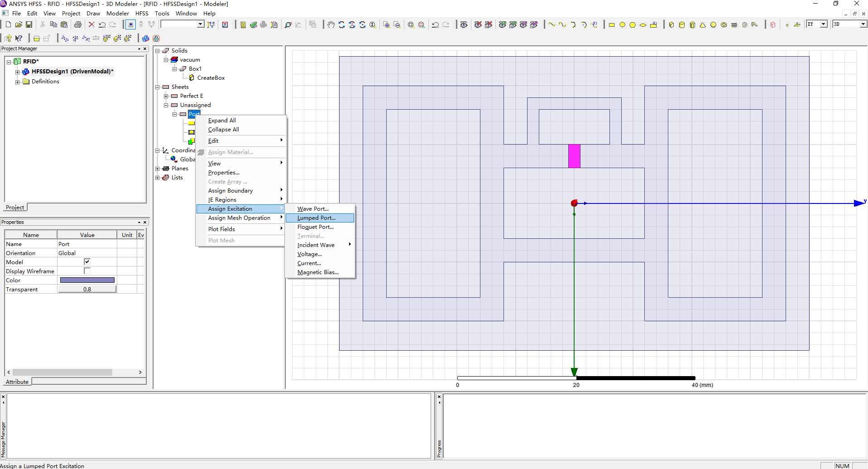Click the Color swatch in Properties
868x469 pixels.
(87, 280)
